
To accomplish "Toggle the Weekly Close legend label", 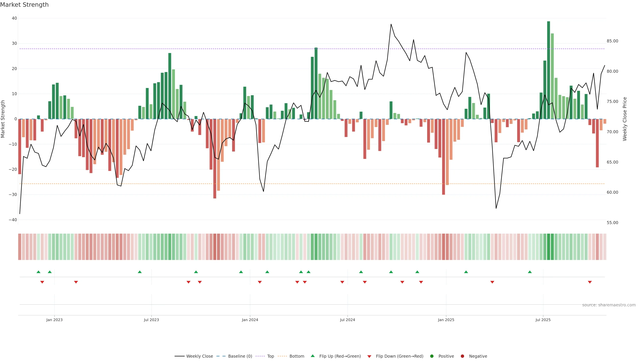I will pyautogui.click(x=200, y=356).
